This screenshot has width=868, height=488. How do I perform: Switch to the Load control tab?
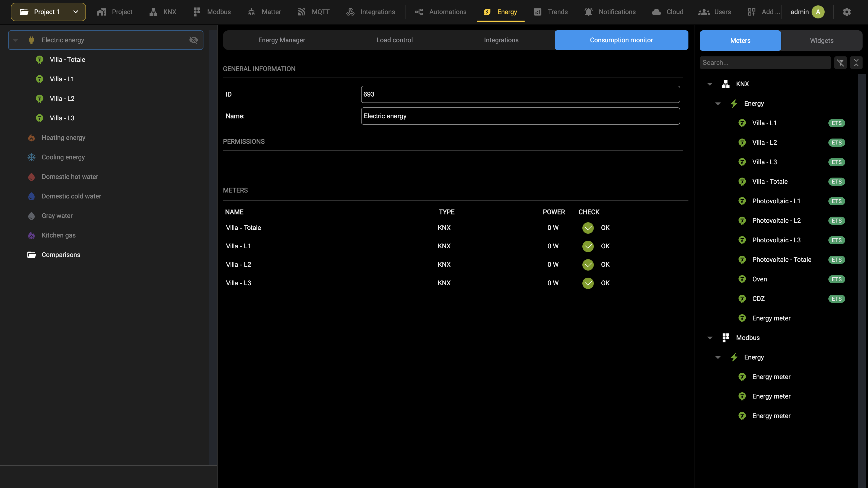(394, 40)
